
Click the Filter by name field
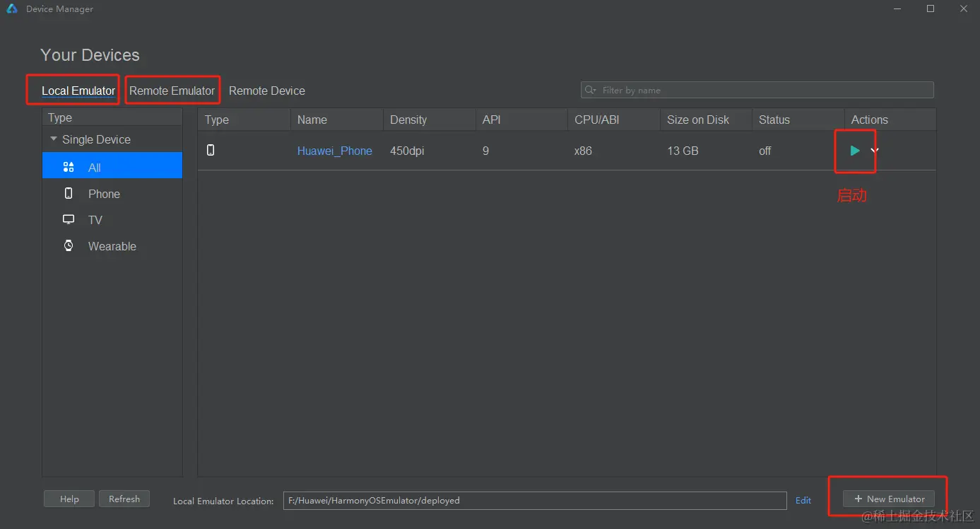757,90
